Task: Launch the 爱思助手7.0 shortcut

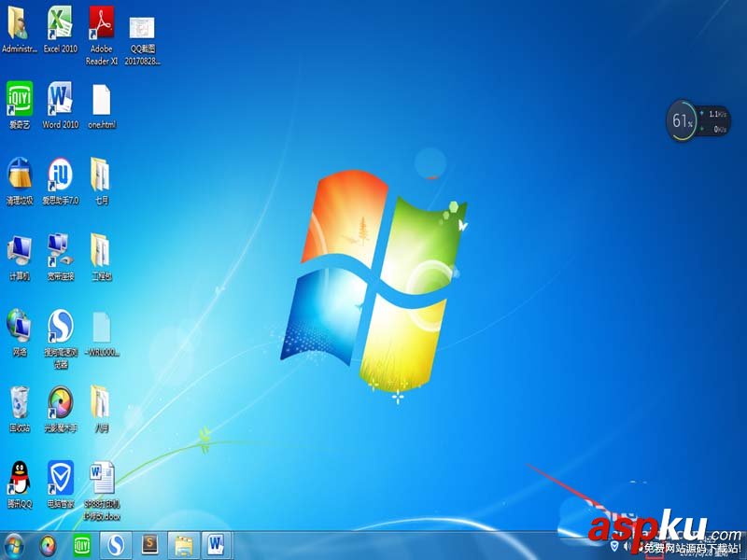Action: pos(60,181)
